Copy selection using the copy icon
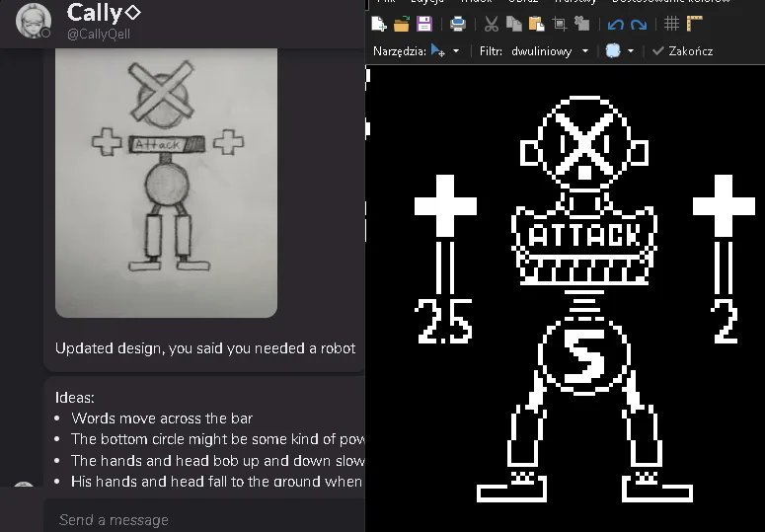This screenshot has height=532, width=765. [x=513, y=24]
